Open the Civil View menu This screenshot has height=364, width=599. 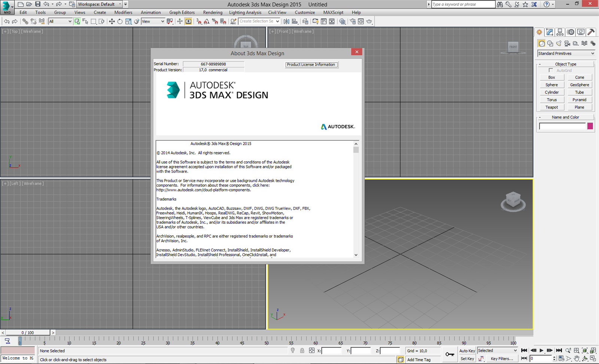click(x=277, y=12)
